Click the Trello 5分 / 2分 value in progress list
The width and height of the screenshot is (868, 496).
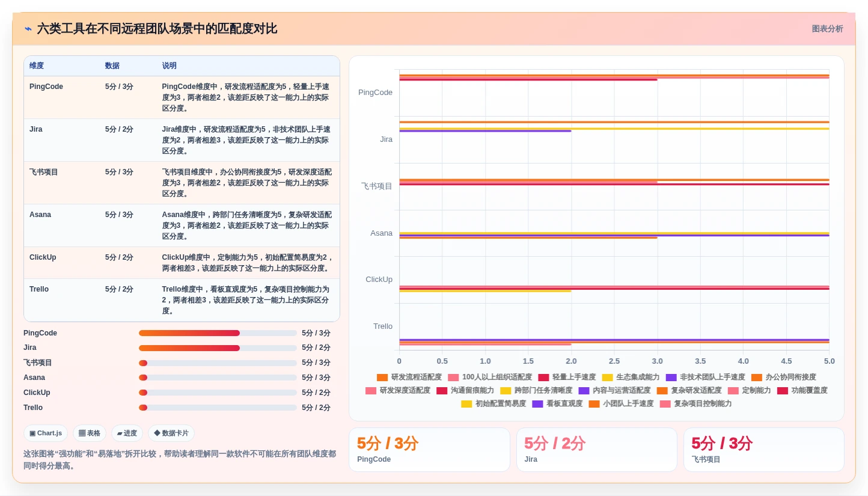point(316,408)
